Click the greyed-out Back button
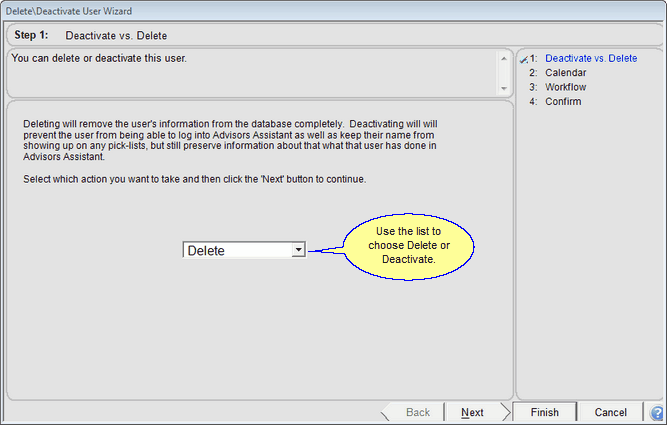The image size is (667, 425). click(x=417, y=412)
